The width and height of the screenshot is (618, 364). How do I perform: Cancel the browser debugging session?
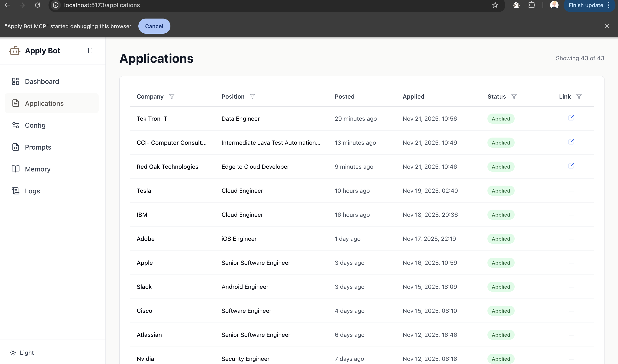click(x=154, y=26)
